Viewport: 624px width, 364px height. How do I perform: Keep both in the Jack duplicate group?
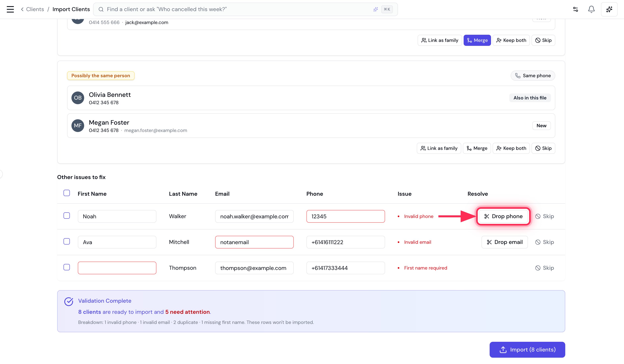(511, 40)
